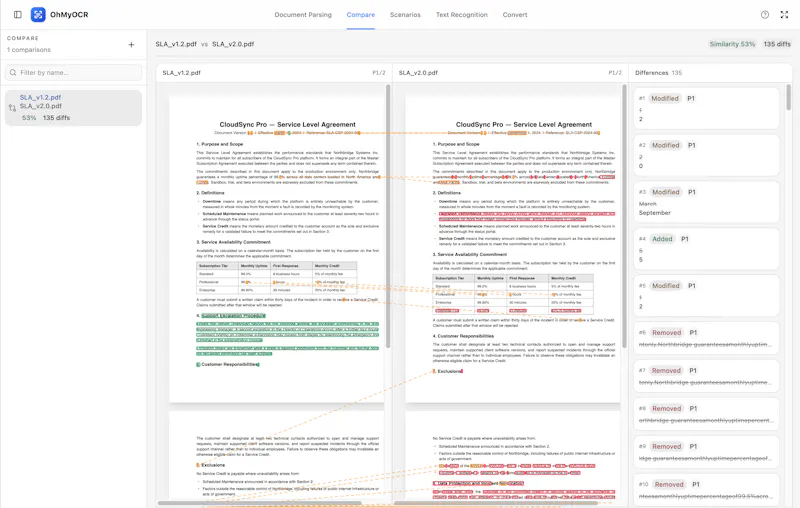Click the SLA_v1.2.pdf panel header
The height and width of the screenshot is (508, 800).
pos(274,73)
